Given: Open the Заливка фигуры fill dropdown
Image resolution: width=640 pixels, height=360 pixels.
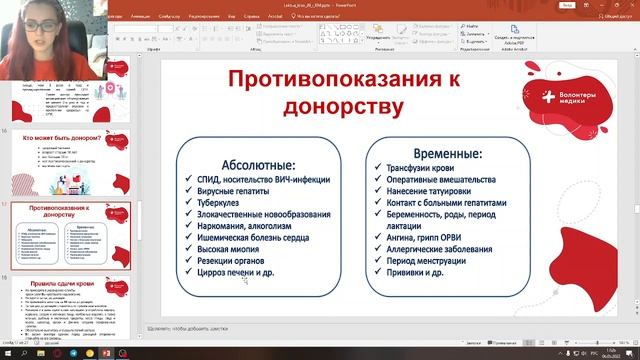Looking at the screenshot, I should tap(432, 26).
